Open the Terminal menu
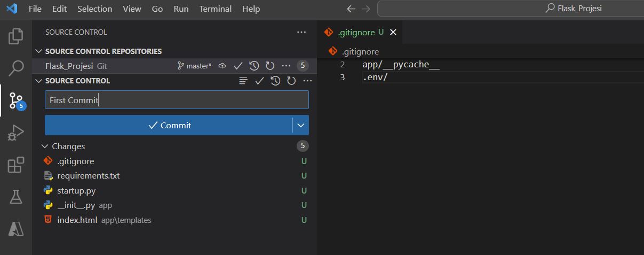The width and height of the screenshot is (644, 255). tap(215, 9)
